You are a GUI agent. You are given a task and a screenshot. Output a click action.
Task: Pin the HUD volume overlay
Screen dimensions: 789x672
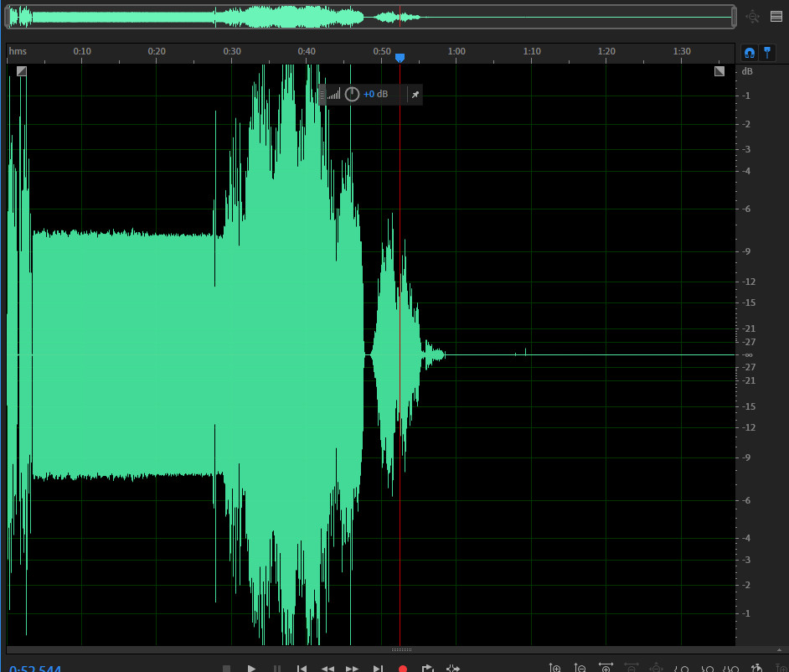[415, 95]
